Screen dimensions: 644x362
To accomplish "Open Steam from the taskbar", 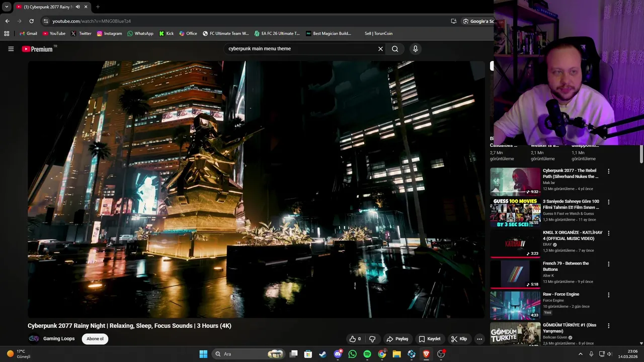I will (323, 354).
